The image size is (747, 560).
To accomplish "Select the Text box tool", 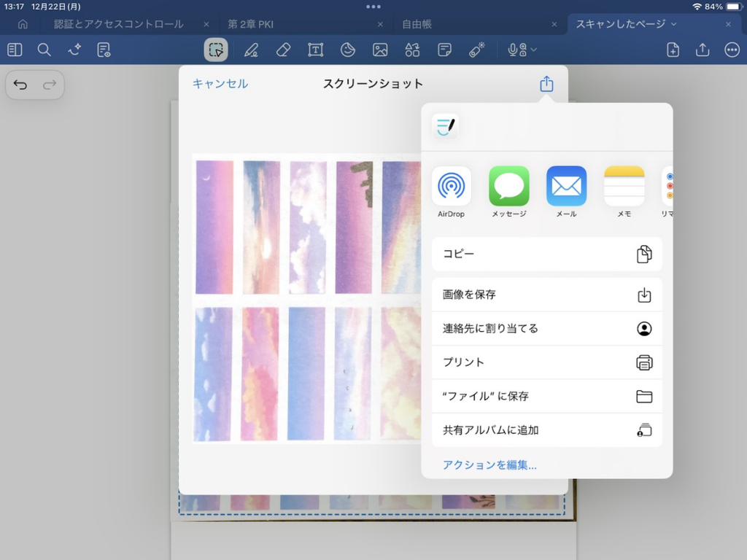I will coord(315,50).
